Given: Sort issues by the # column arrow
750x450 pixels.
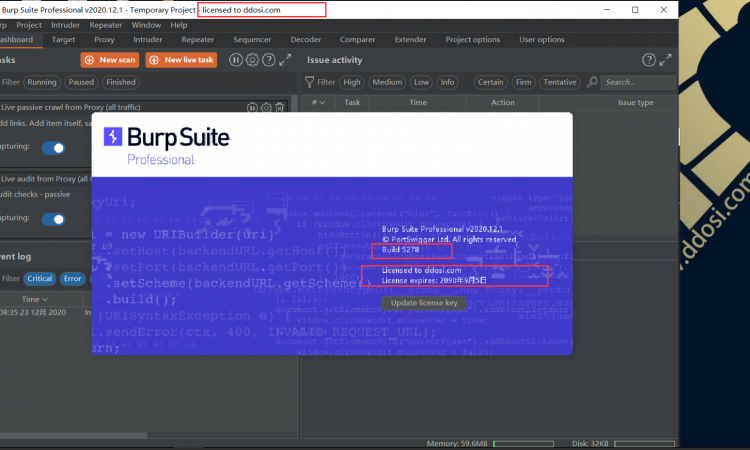Looking at the screenshot, I should [322, 102].
